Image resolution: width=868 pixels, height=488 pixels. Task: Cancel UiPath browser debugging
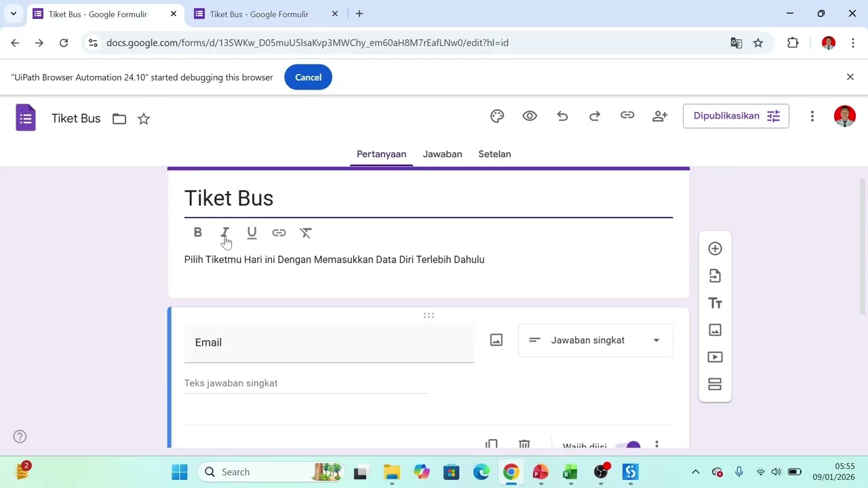click(x=308, y=77)
